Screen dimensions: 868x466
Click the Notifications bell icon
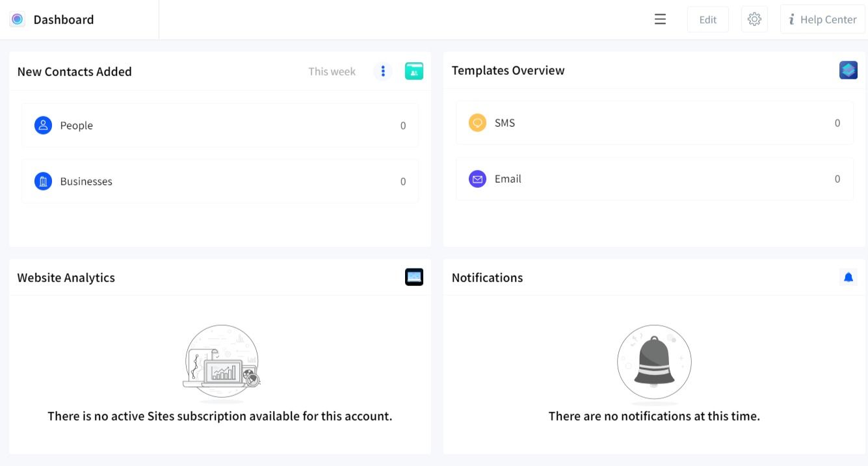click(848, 277)
